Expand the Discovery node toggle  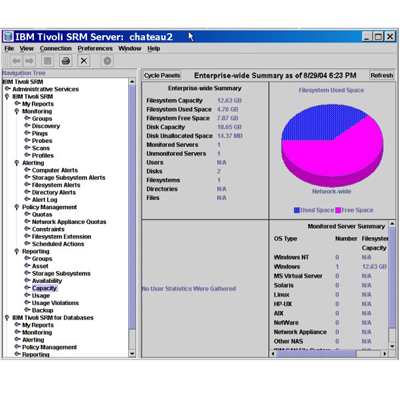(27, 126)
